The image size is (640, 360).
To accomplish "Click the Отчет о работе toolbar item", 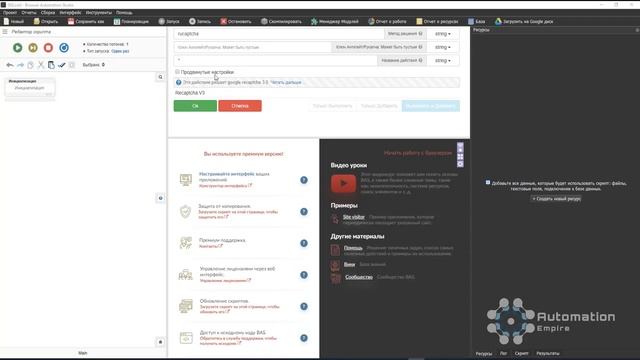I will pos(387,21).
